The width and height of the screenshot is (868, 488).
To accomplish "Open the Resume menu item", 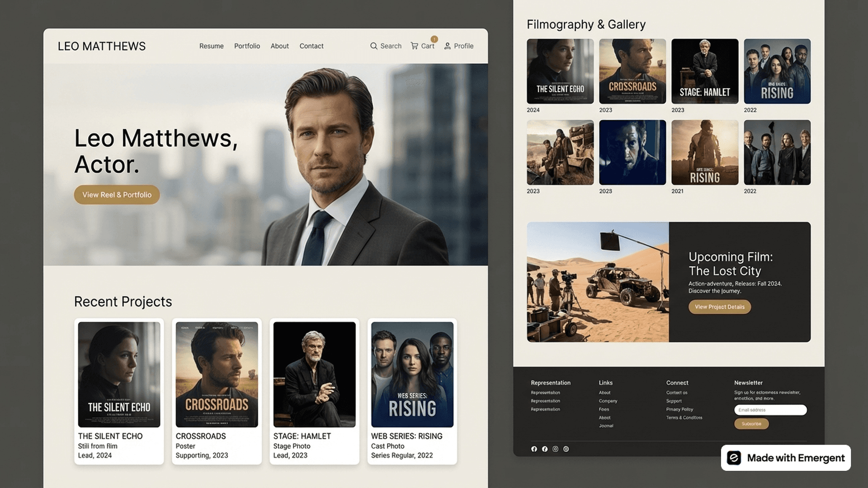I will (211, 46).
